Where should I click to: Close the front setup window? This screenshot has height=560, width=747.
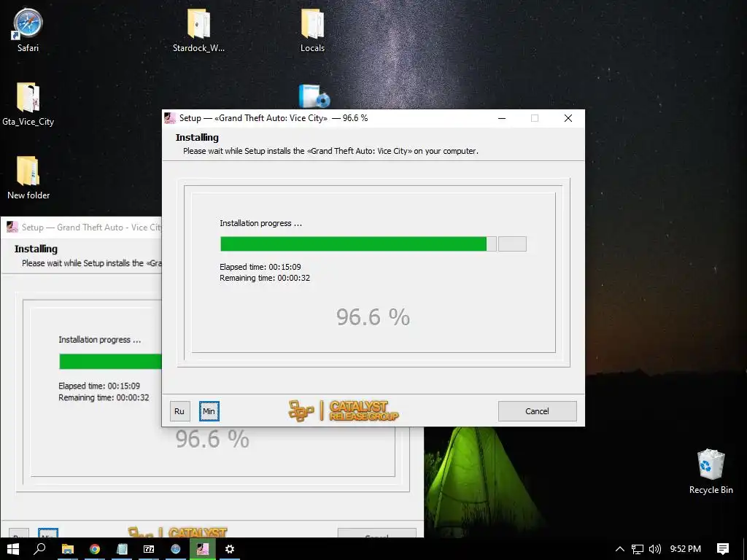[568, 118]
